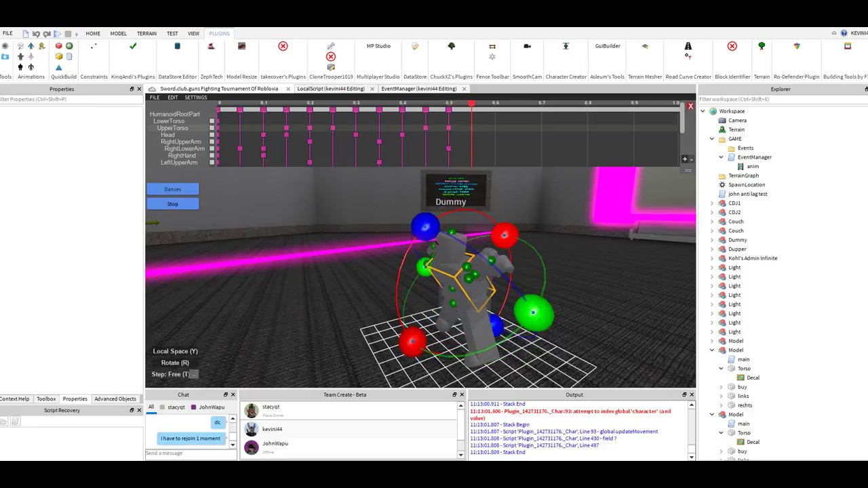Launch the Model Resize plugin icon

(241, 46)
